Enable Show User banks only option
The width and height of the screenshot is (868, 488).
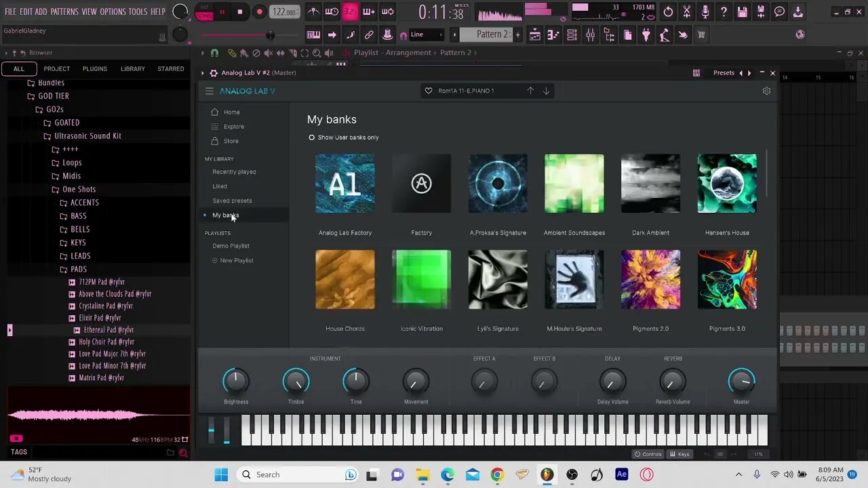tap(344, 137)
